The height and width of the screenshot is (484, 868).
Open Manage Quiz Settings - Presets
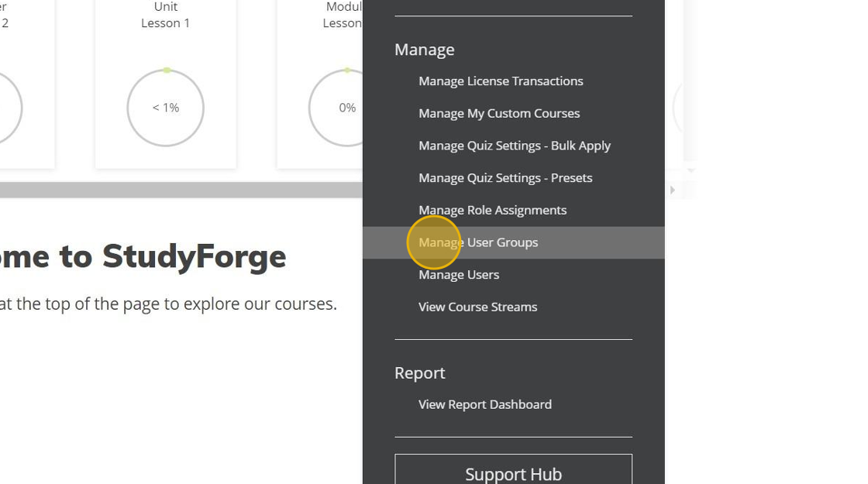[505, 178]
